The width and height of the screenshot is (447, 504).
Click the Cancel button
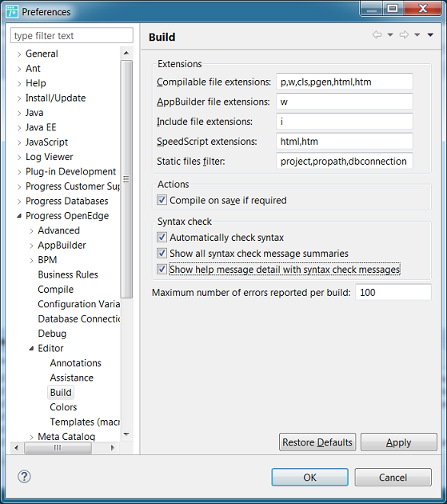[393, 478]
